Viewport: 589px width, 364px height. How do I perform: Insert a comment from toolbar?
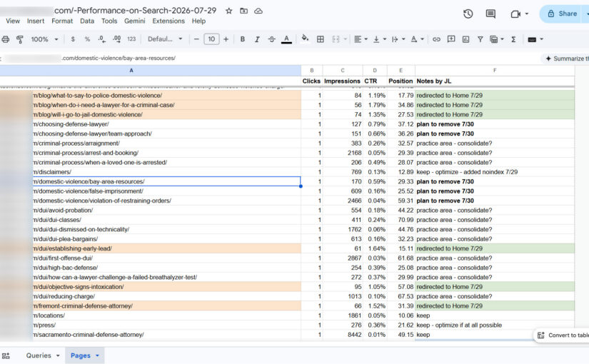tap(451, 39)
